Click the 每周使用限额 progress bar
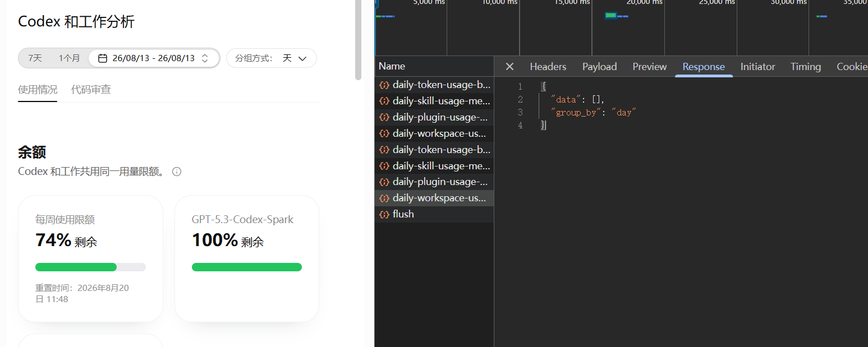The height and width of the screenshot is (347, 868). tap(90, 267)
